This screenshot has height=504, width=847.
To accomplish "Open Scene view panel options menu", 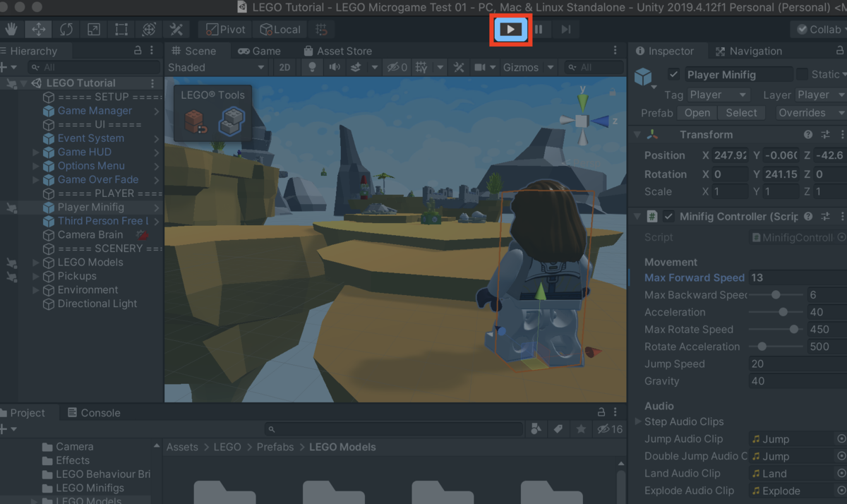I will [615, 51].
